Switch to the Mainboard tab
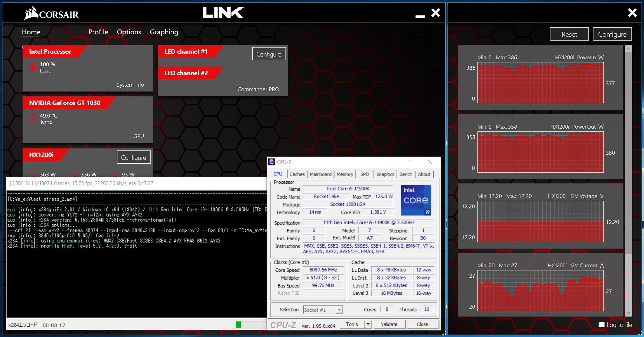 pos(321,174)
